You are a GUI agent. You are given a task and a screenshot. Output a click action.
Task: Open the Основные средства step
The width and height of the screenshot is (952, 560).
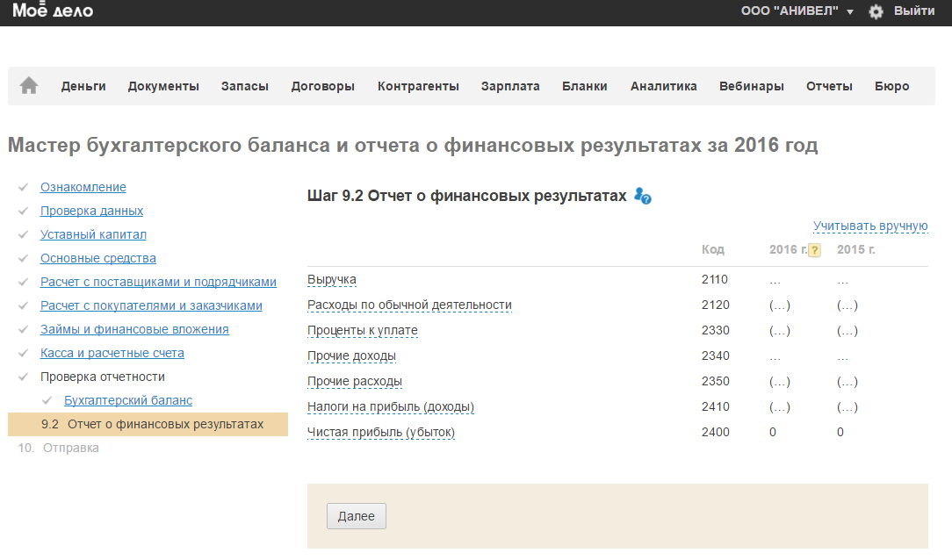click(98, 258)
